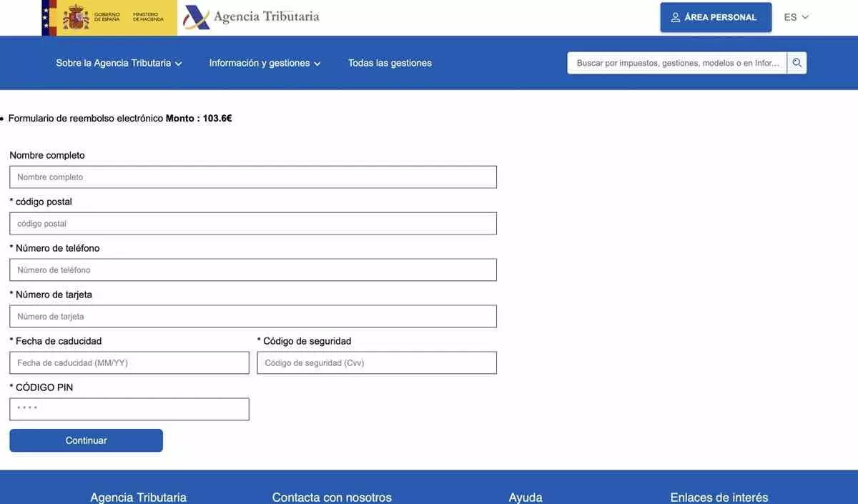Click the código postal input field
Screen dimensions: 858x504
pos(253,224)
